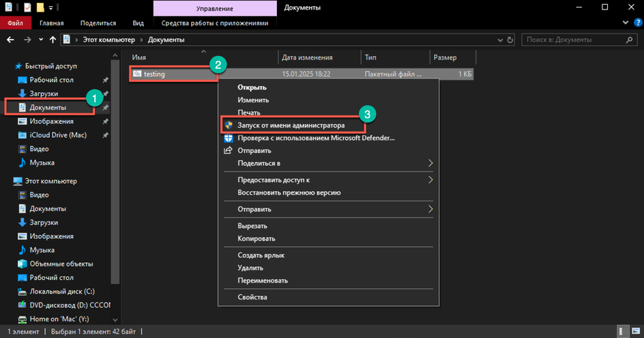Viewport: 644px width, 338px height.
Task: Open Home on 'Mac' (Y:) drive
Action: click(x=59, y=319)
